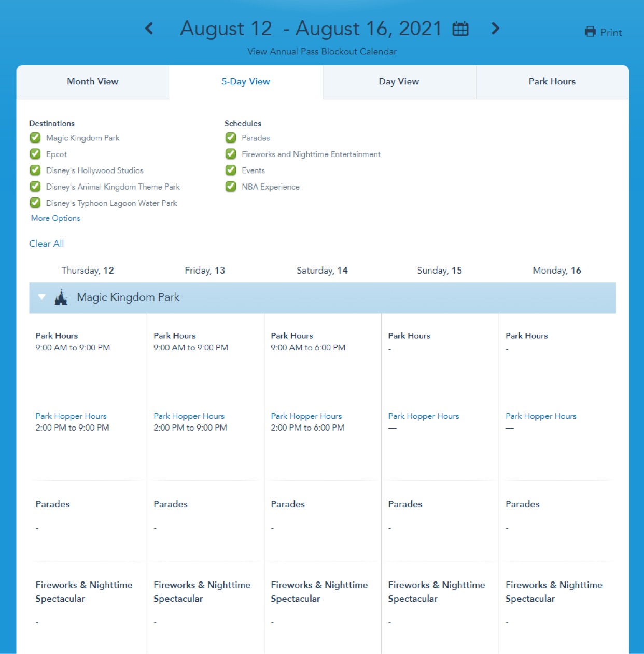Disable the Parades schedule checkbox
Image resolution: width=644 pixels, height=654 pixels.
coord(231,138)
